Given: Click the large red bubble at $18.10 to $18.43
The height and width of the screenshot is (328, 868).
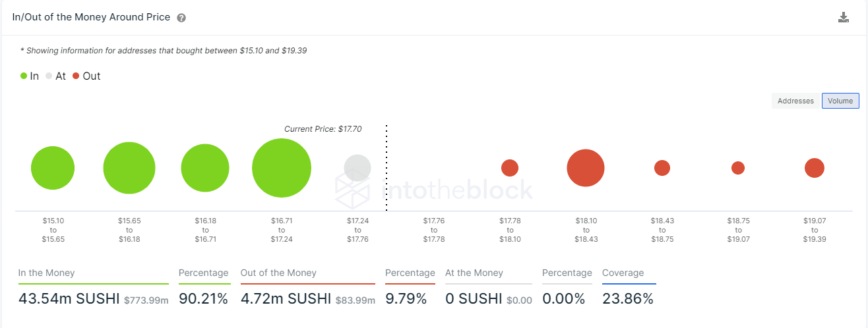Looking at the screenshot, I should point(586,168).
